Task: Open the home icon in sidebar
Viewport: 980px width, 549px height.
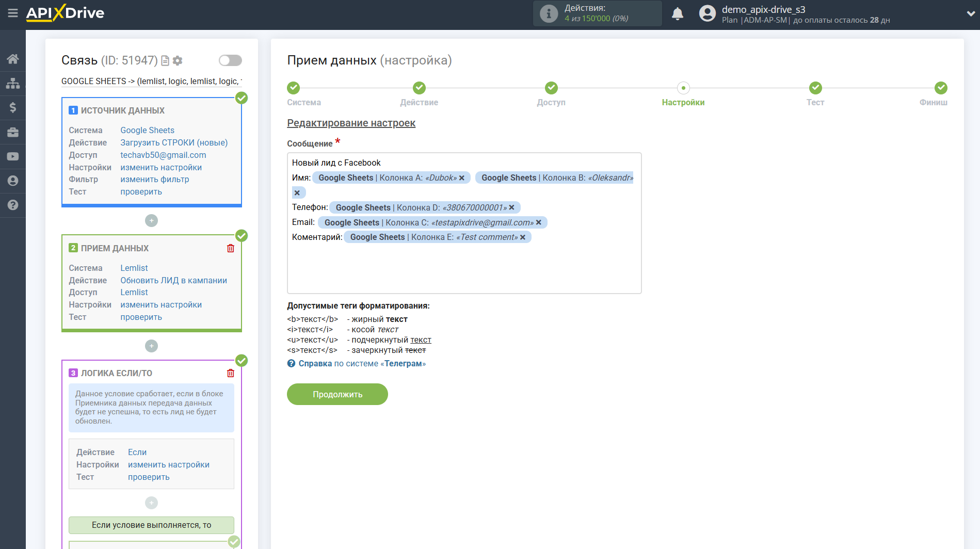Action: [13, 59]
